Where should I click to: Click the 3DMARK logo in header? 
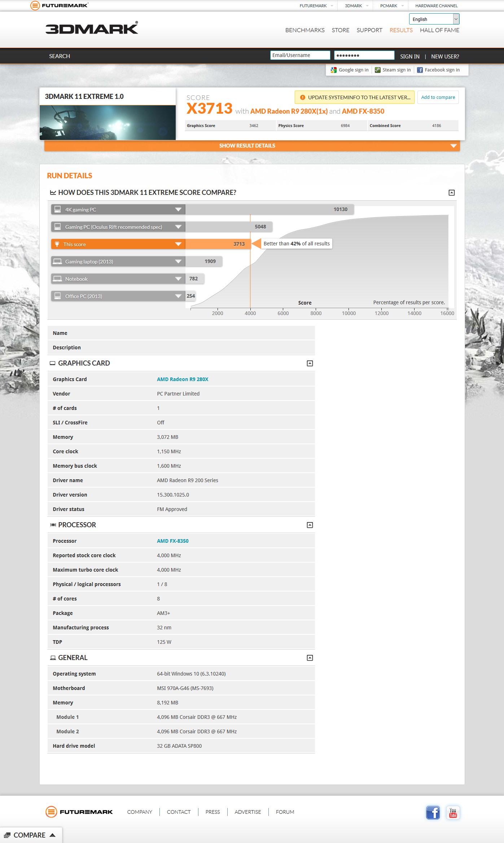click(x=92, y=28)
